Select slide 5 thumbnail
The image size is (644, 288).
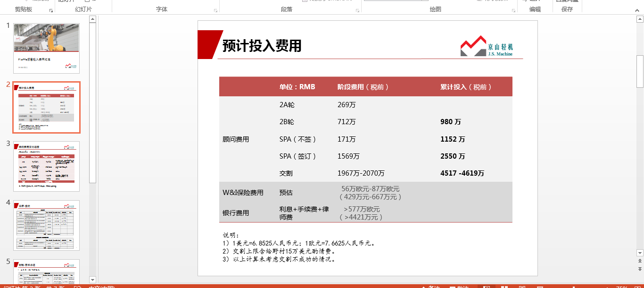coord(47,272)
